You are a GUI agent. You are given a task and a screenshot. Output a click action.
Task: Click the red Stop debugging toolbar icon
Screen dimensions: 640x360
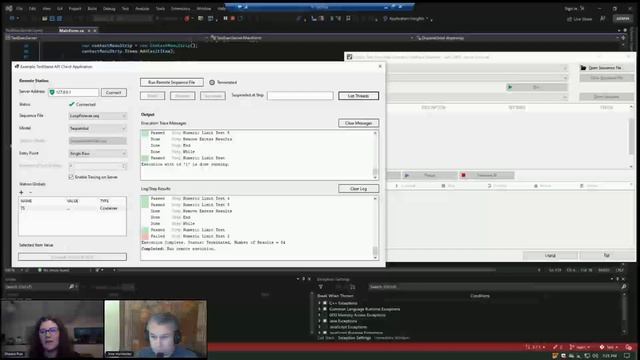233,18
